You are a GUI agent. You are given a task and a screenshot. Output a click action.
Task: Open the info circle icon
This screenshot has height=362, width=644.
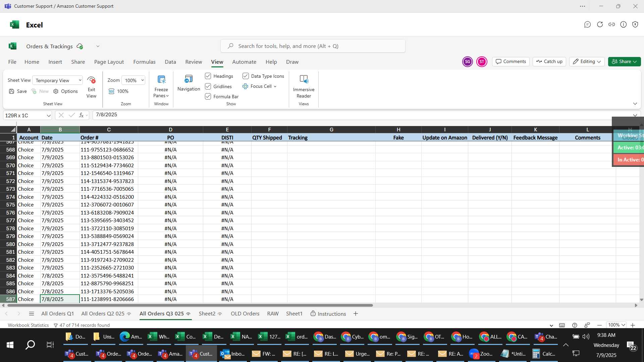(x=623, y=24)
